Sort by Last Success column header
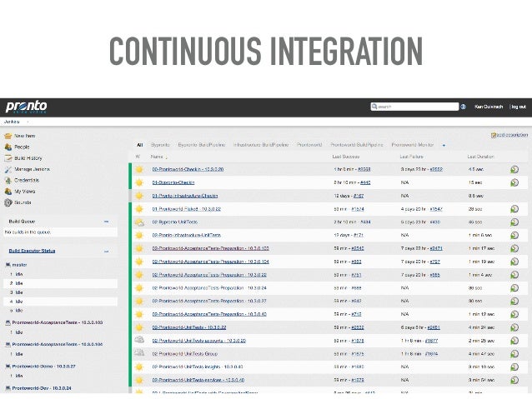This screenshot has width=532, height=399. click(x=346, y=157)
